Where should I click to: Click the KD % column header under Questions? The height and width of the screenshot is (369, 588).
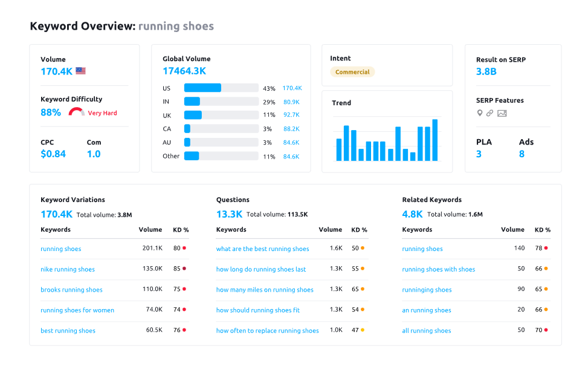click(x=359, y=230)
